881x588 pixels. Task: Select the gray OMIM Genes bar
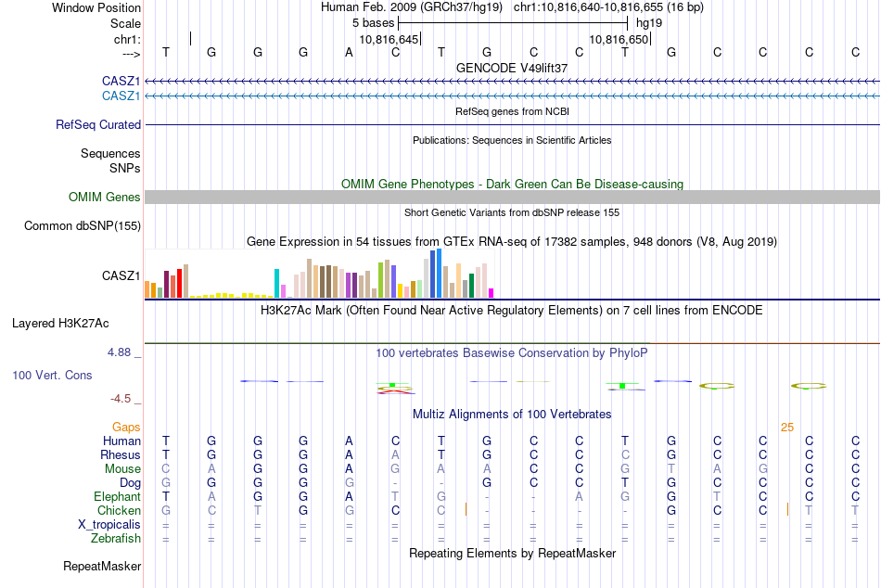click(x=512, y=198)
